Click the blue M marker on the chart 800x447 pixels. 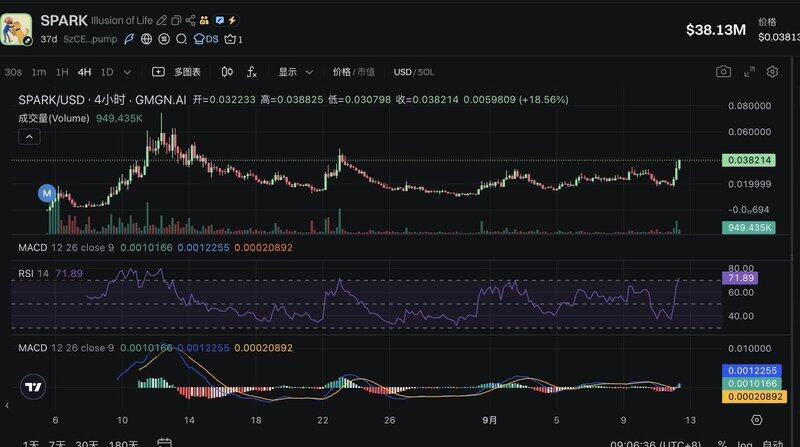coord(47,193)
